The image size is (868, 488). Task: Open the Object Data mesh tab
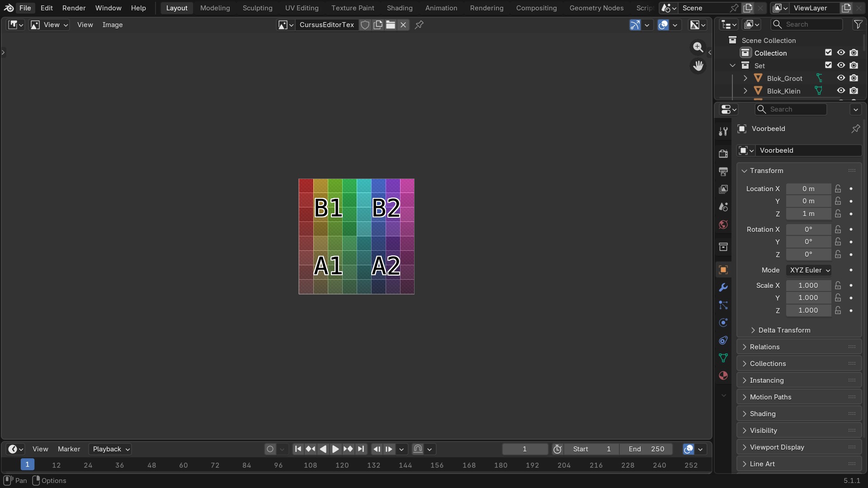(723, 358)
